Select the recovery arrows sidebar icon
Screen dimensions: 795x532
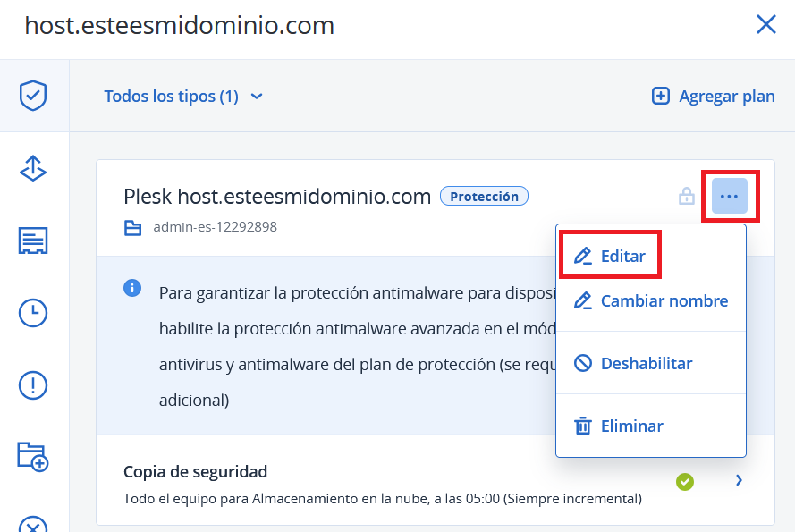[33, 168]
